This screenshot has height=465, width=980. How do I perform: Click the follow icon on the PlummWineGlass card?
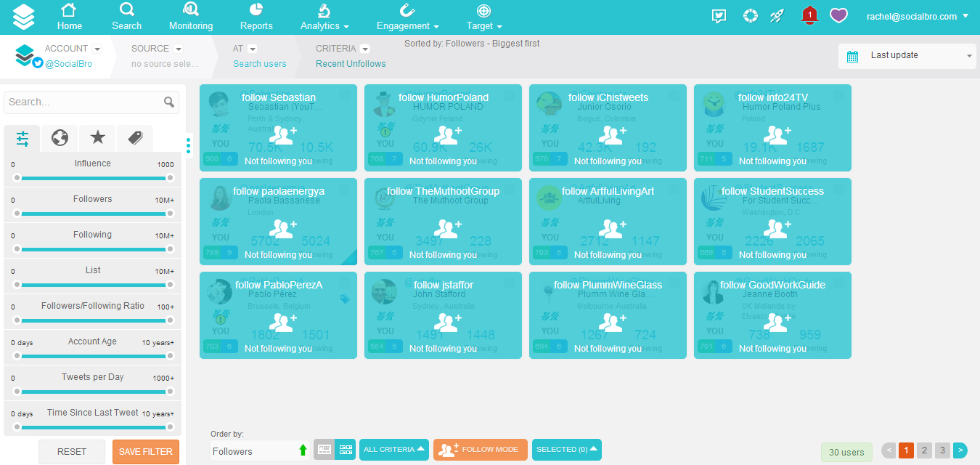[x=613, y=322]
